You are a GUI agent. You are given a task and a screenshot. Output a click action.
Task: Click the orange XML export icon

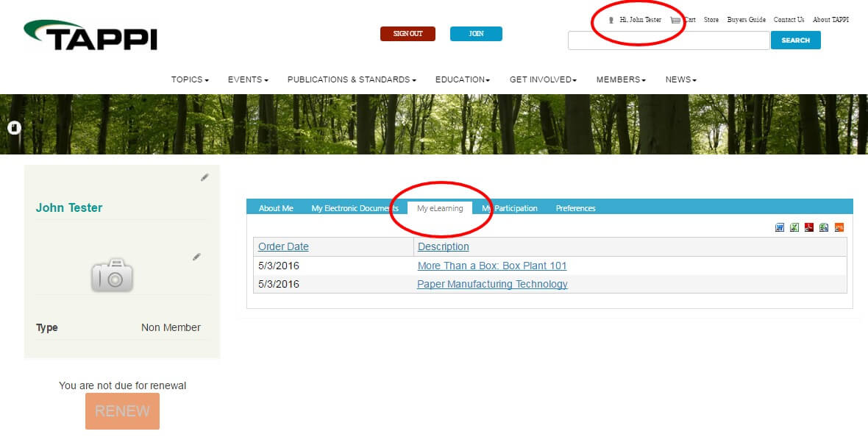pyautogui.click(x=839, y=228)
